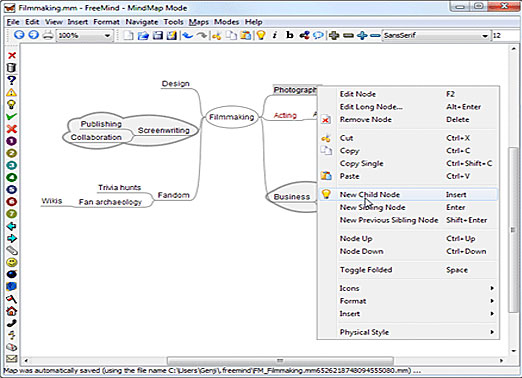
Task: Add the paperclip attachment icon from sidebar
Action: [12, 250]
